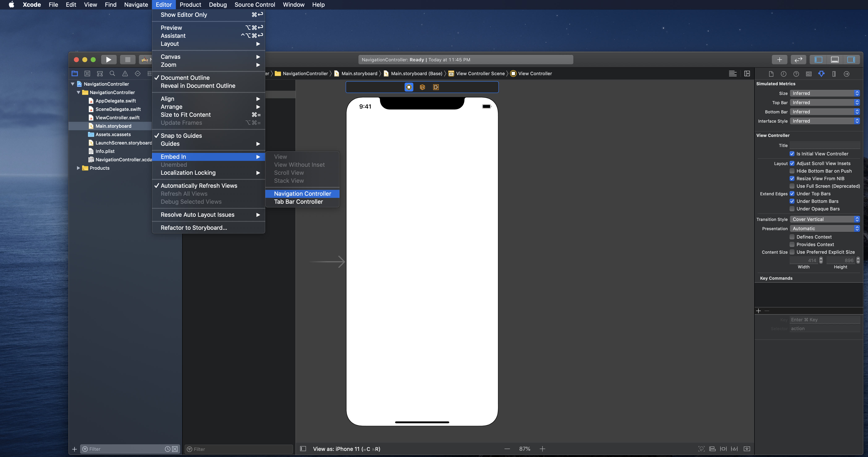
Task: Open the Transition Style dropdown
Action: tap(824, 219)
